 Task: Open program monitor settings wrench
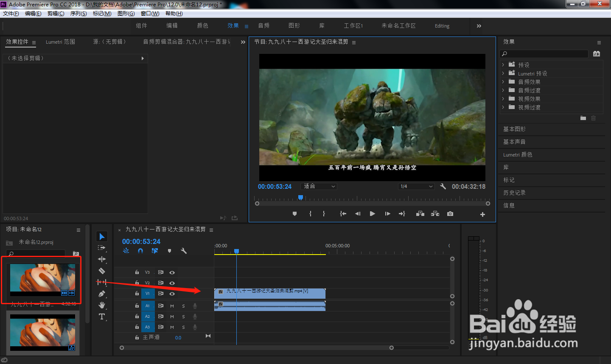pyautogui.click(x=443, y=186)
